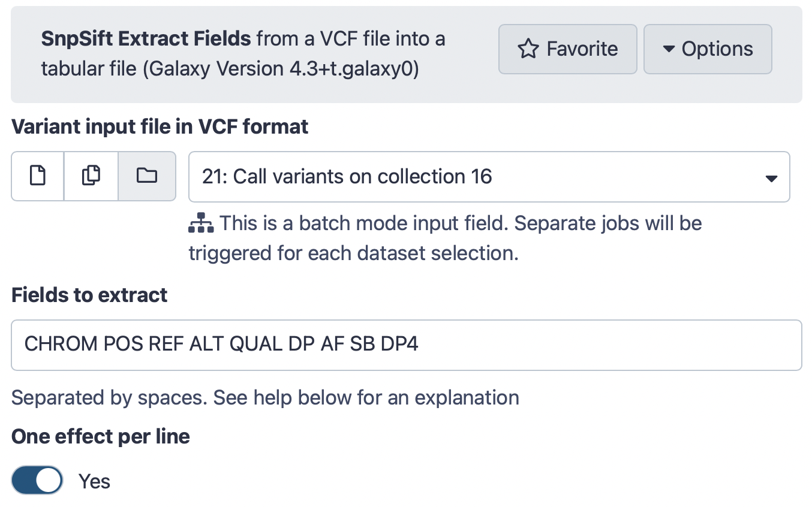Screen dimensions: 812x507
Task: Click the SnpSift Extract Fields title
Action: pyautogui.click(x=146, y=39)
